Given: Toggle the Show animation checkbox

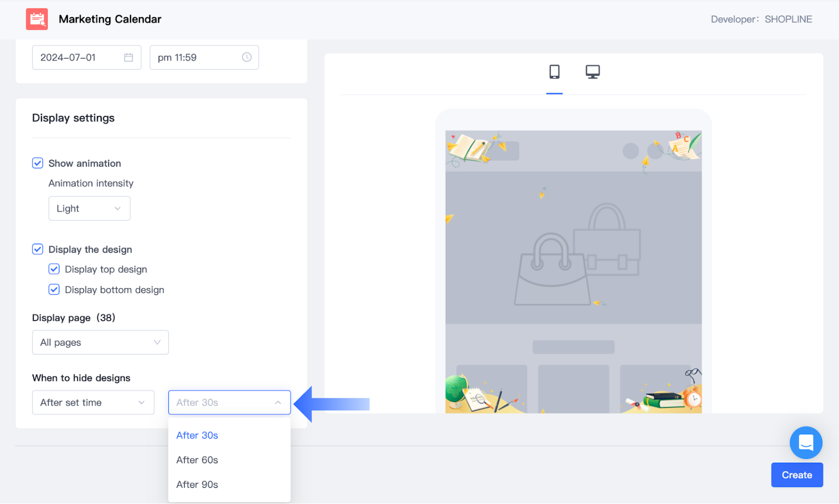Looking at the screenshot, I should coord(38,163).
